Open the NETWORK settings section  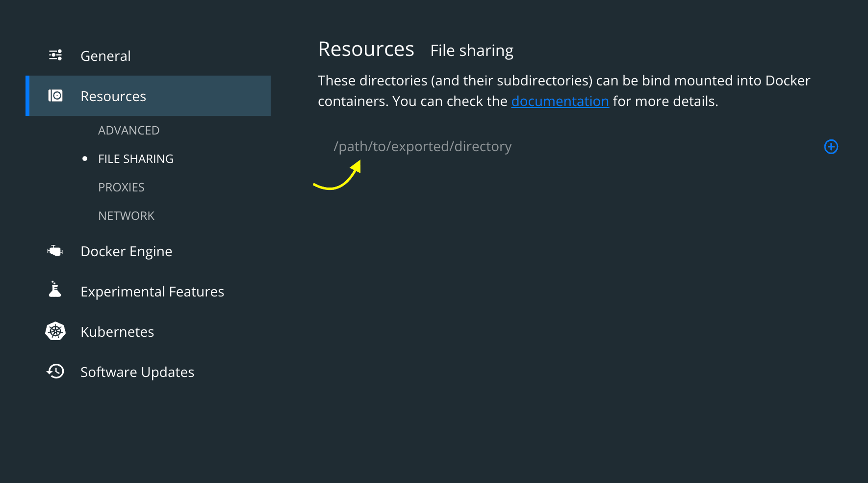point(126,215)
